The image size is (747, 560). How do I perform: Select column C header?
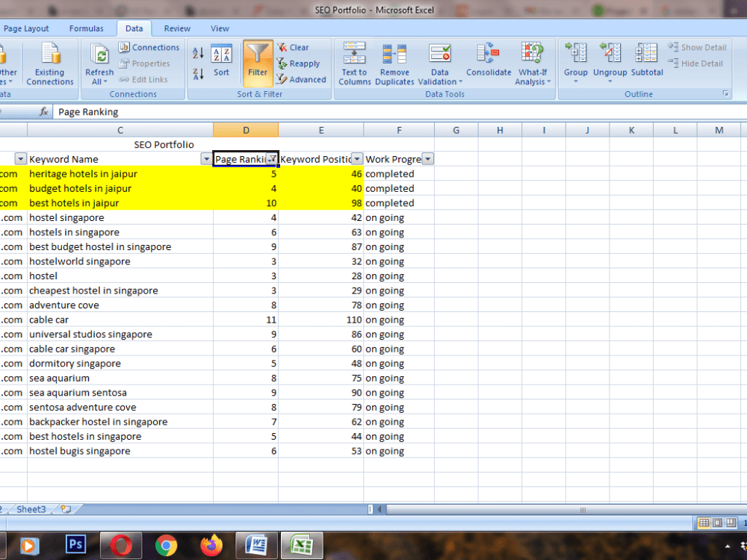click(120, 130)
